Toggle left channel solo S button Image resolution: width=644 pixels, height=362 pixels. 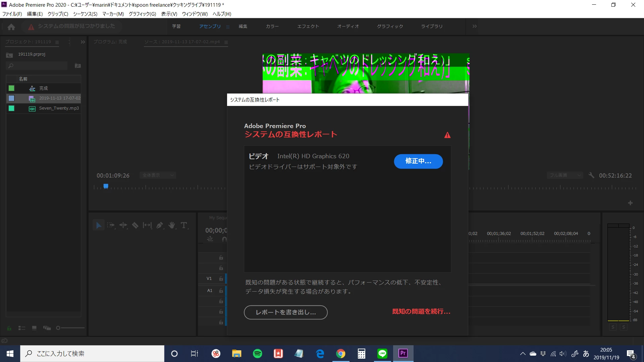coord(613,327)
